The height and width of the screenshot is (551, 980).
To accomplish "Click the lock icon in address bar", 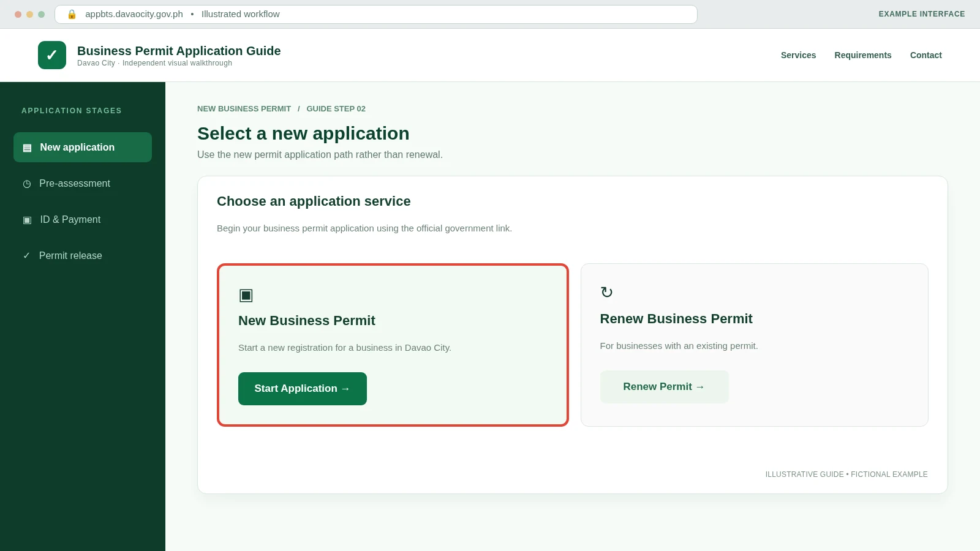I will (72, 14).
